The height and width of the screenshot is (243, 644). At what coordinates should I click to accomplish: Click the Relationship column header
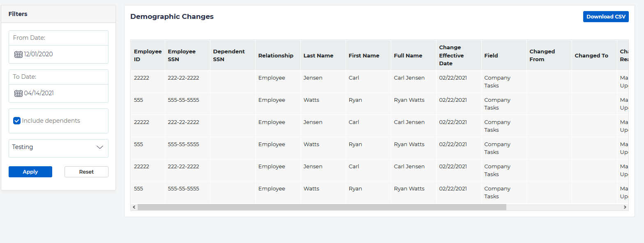tap(276, 56)
